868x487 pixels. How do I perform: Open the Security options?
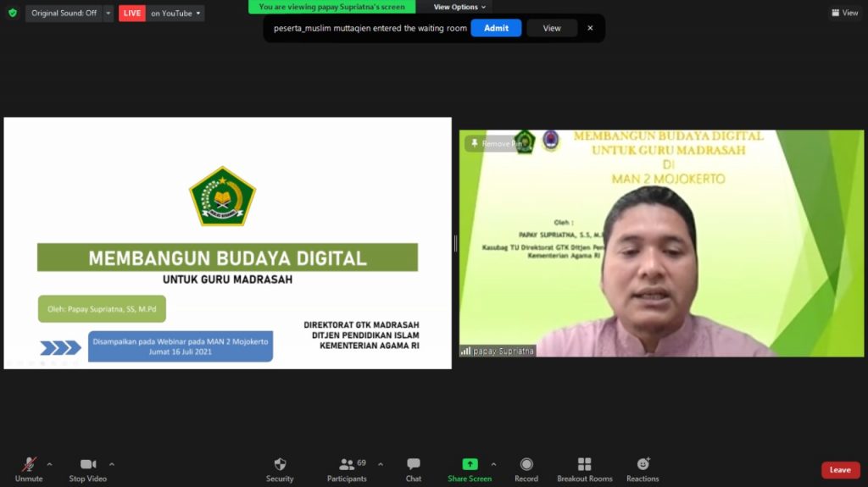(x=280, y=469)
